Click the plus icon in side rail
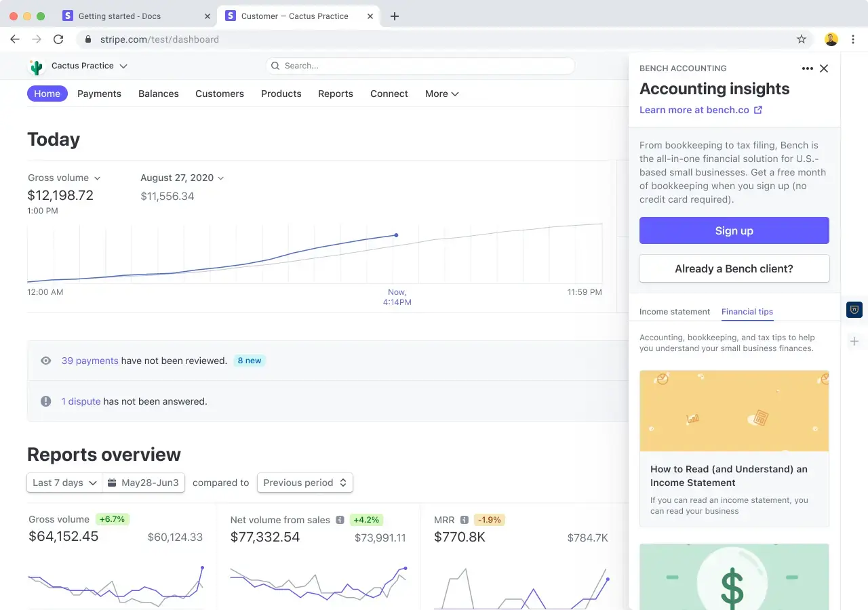Screen dimensions: 868x610 854,342
